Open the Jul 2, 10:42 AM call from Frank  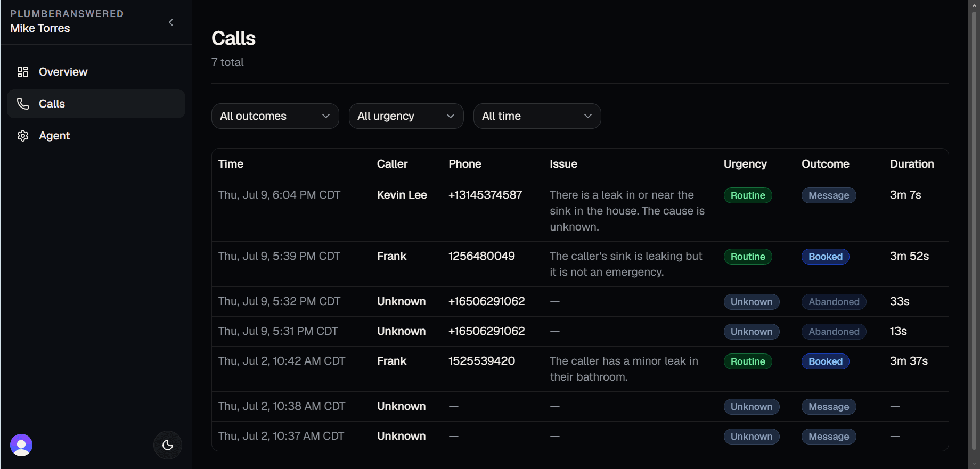(580, 369)
